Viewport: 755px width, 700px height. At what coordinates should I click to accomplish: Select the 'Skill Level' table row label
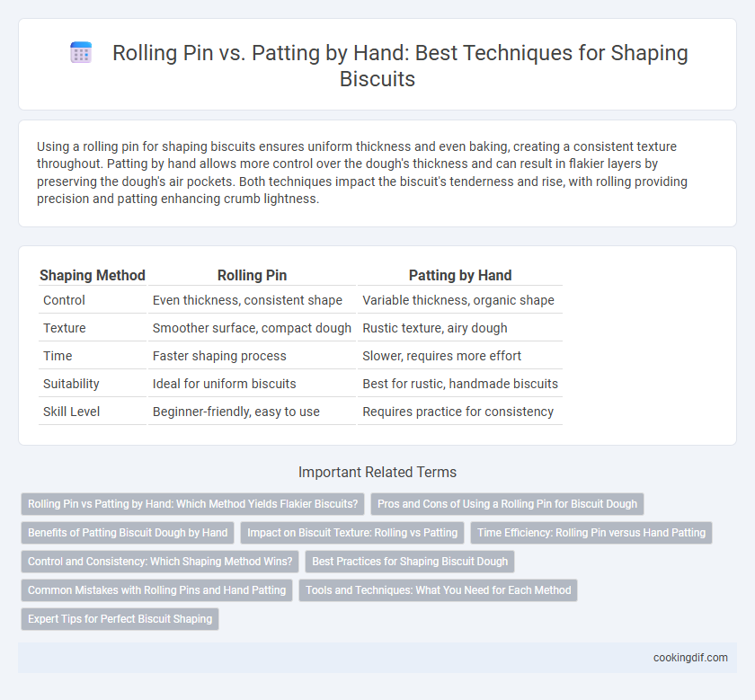(x=71, y=412)
